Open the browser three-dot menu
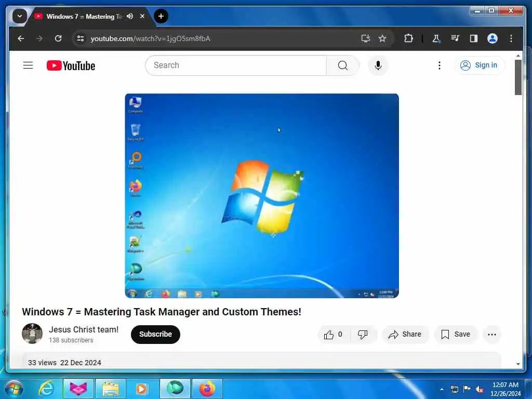The height and width of the screenshot is (399, 532). [511, 38]
